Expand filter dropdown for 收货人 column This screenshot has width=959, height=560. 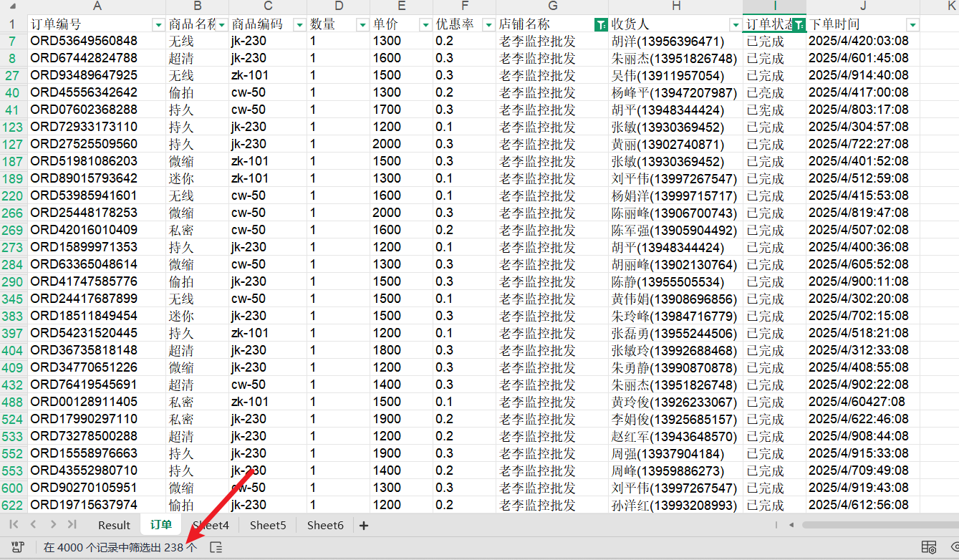(x=734, y=24)
